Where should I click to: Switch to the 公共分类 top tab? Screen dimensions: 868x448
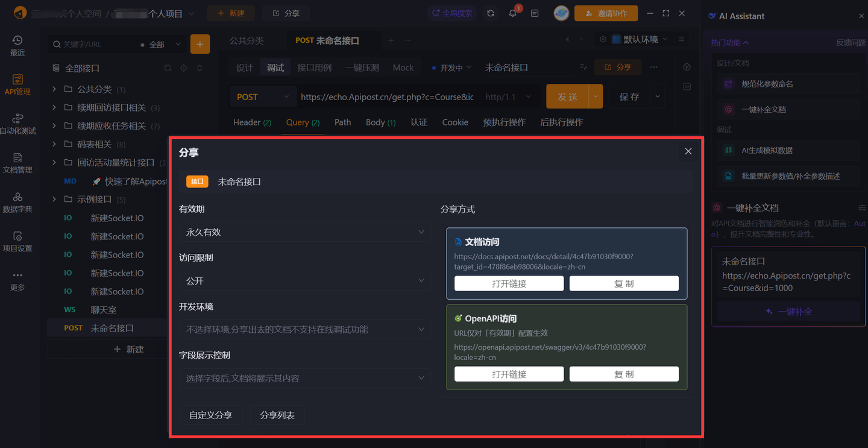pyautogui.click(x=247, y=40)
